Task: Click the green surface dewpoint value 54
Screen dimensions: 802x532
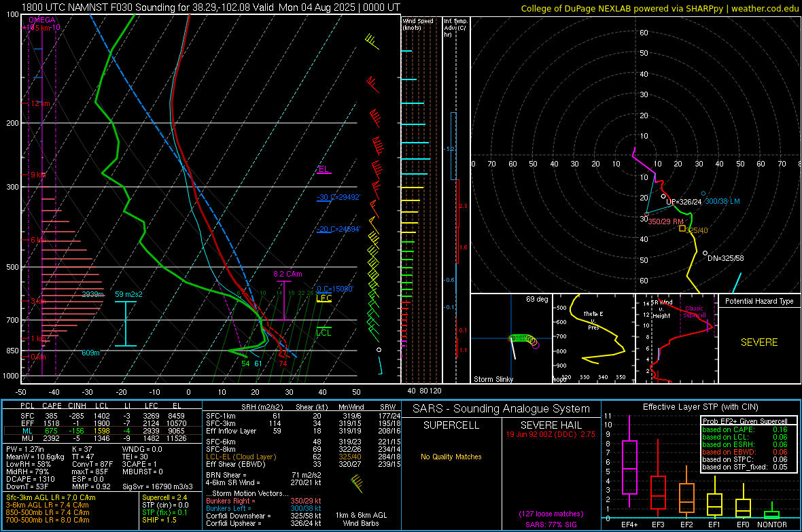Action: 246,363
